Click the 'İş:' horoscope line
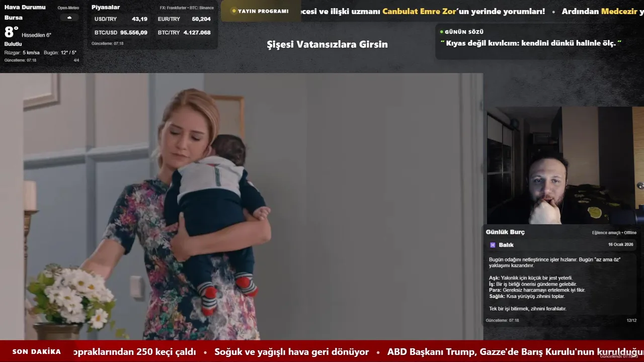 coord(533,284)
